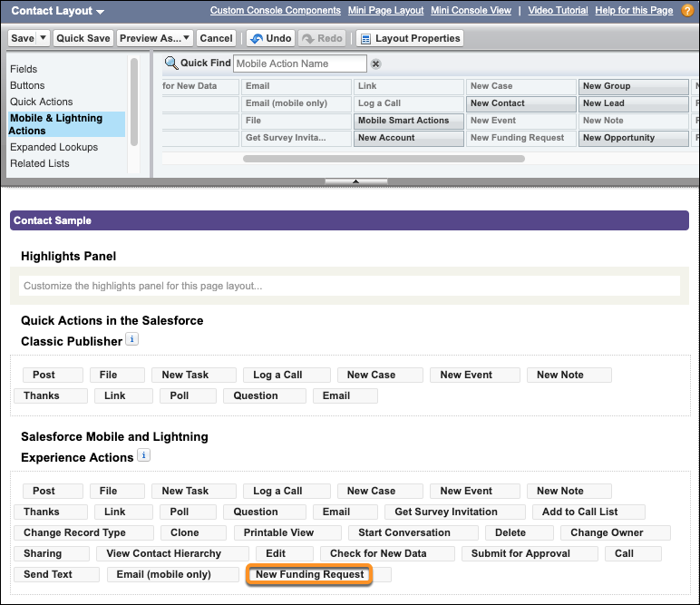Click the Quick Save button

[83, 39]
